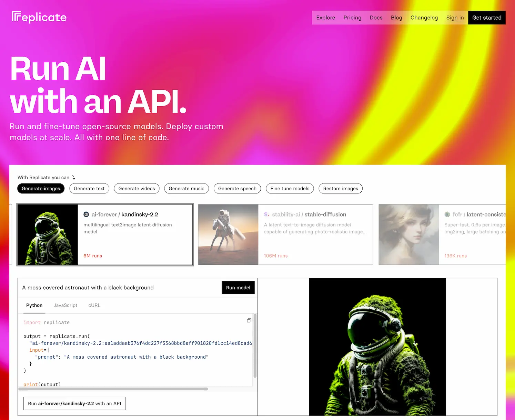This screenshot has height=420, width=515.
Task: Click the fofr avatar icon
Action: pos(447,214)
